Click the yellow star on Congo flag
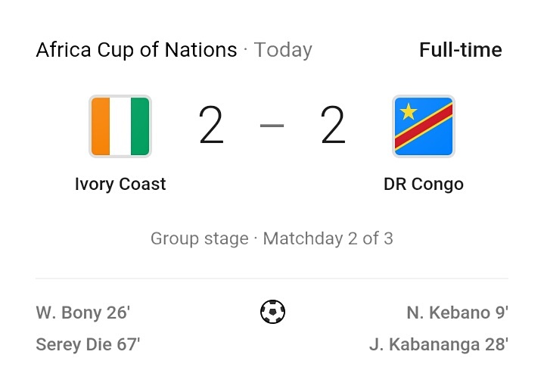The width and height of the screenshot is (544, 392). (409, 112)
